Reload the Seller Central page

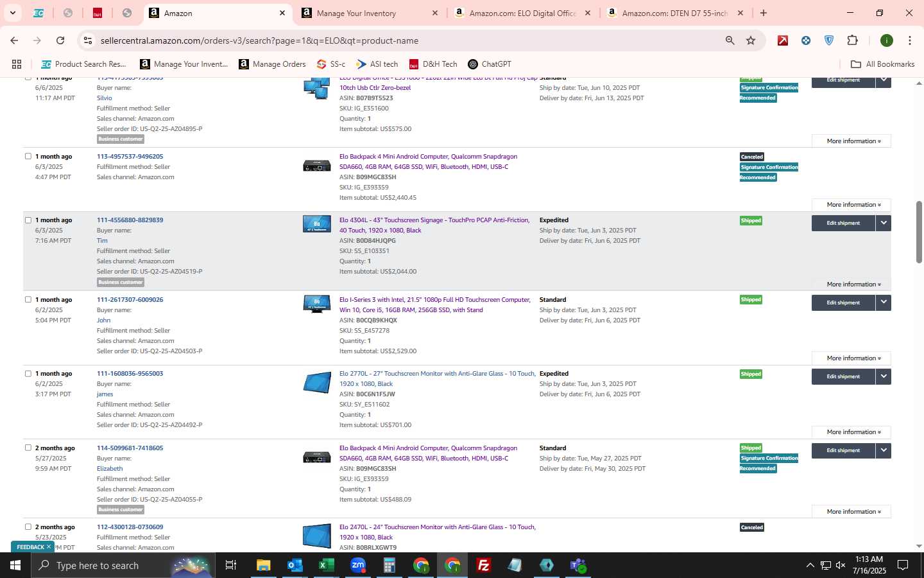click(x=60, y=40)
